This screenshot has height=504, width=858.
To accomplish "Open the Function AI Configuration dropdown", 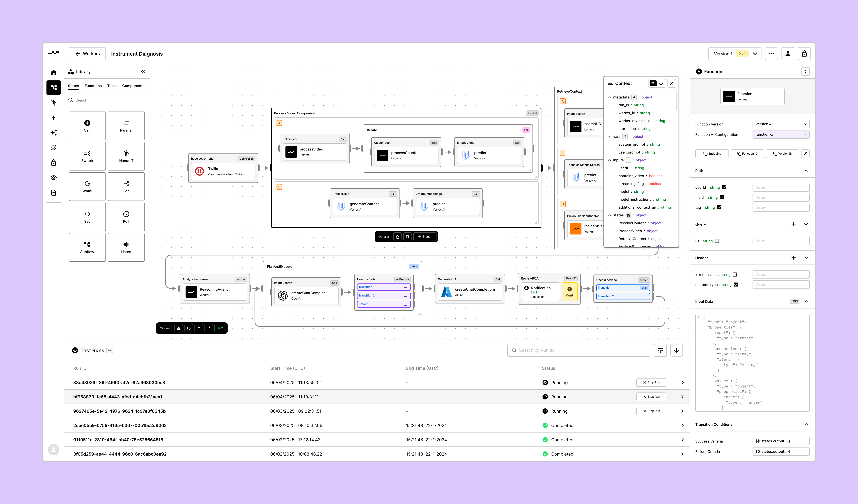I will pos(781,135).
